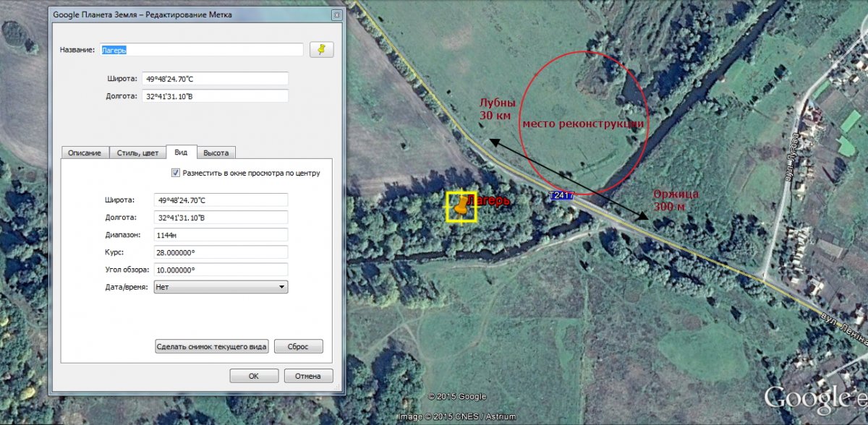Click the Угол обзора input field
Viewport: 868px width, 425px height.
coord(221,270)
